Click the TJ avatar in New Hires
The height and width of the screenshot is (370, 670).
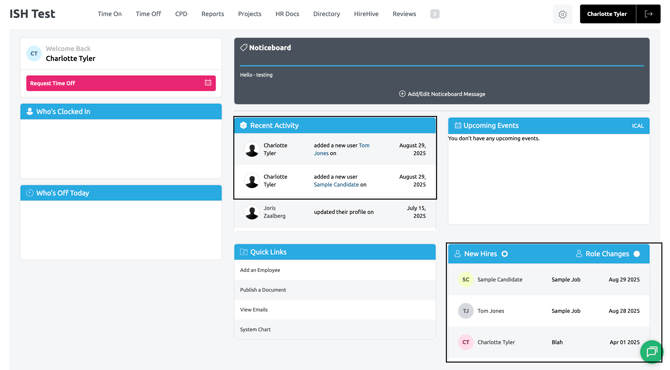tap(466, 311)
